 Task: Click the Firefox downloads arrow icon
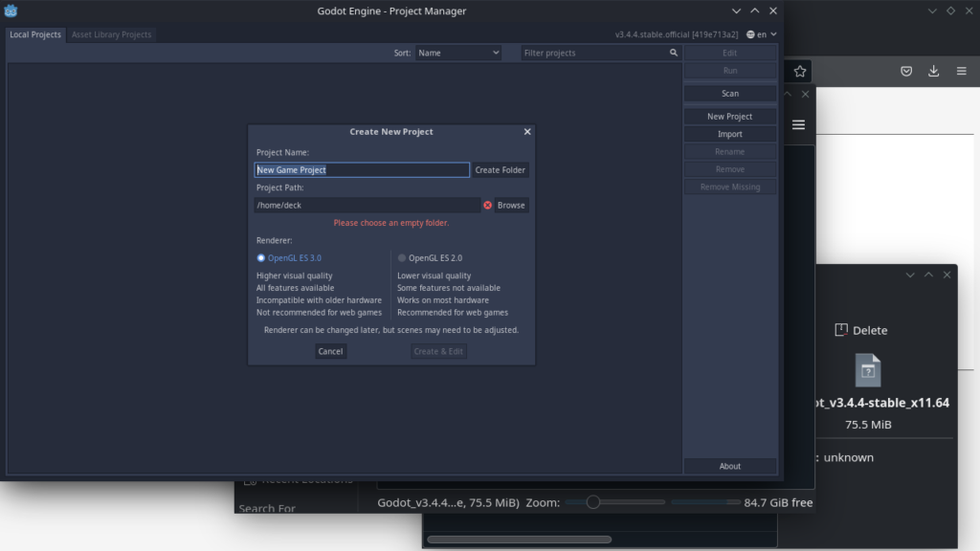pyautogui.click(x=934, y=70)
